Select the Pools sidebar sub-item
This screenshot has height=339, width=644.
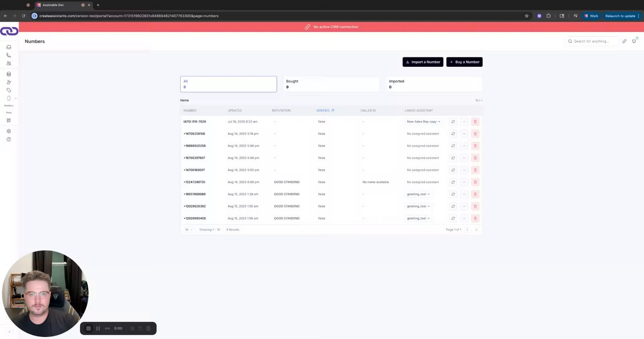point(8,113)
